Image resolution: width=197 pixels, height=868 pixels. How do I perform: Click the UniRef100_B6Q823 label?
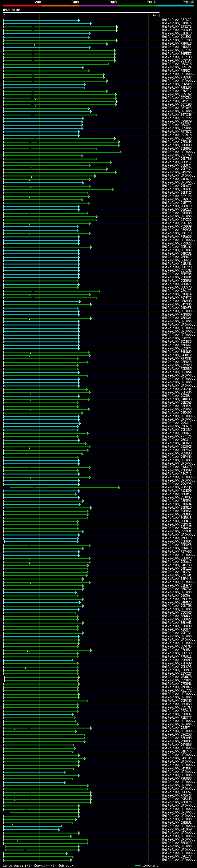pos(177,843)
